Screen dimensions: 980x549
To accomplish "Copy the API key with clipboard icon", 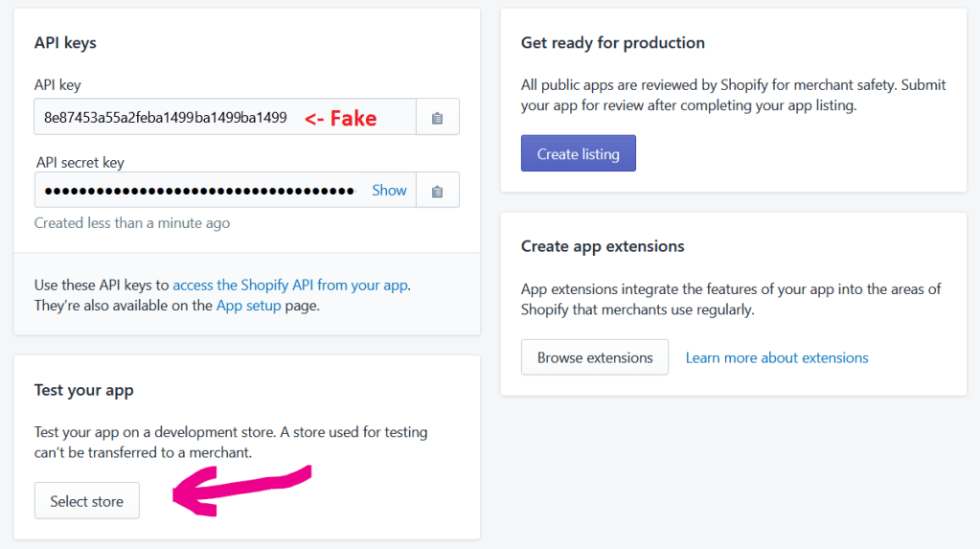I will point(437,118).
